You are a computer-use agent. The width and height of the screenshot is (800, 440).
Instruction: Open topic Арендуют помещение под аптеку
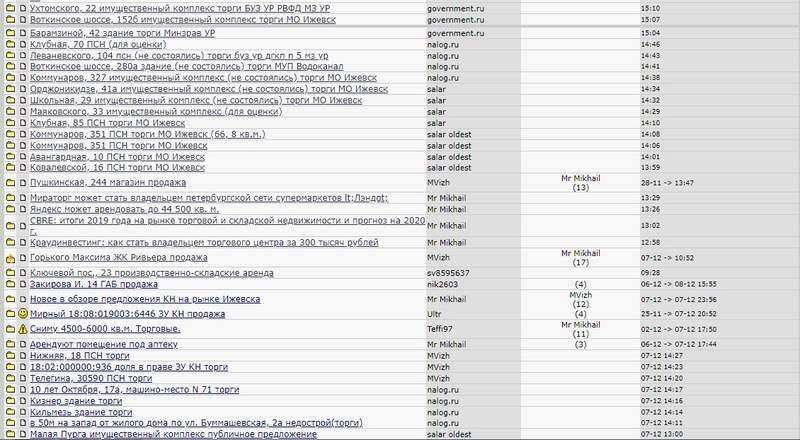click(104, 344)
